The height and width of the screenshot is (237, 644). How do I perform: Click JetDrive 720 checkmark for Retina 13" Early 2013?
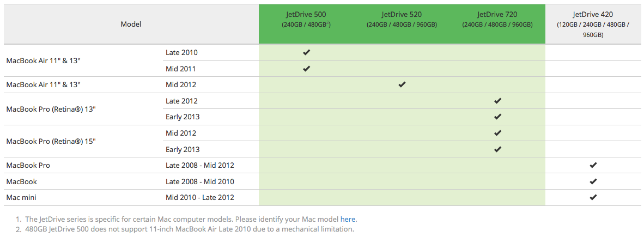coord(497,117)
